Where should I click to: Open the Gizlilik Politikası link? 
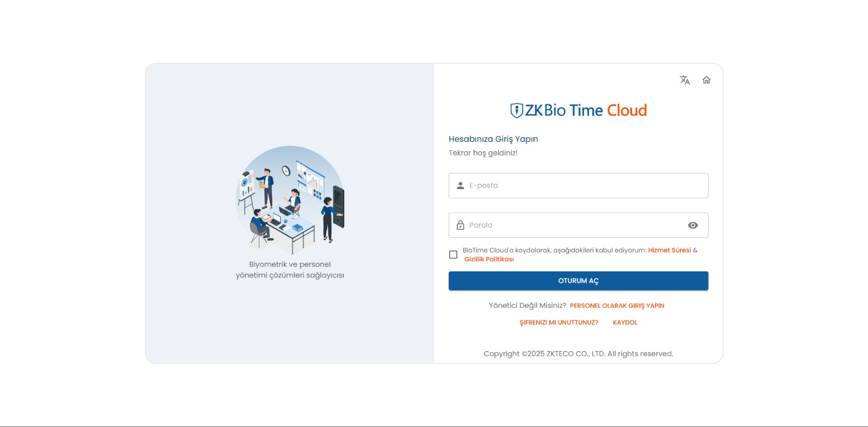[489, 260]
